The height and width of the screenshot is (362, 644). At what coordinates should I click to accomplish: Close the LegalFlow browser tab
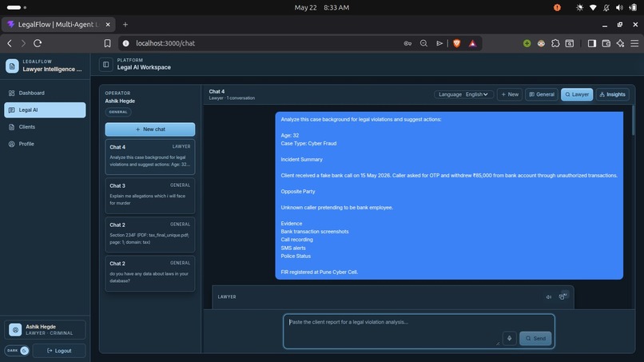[x=108, y=25]
